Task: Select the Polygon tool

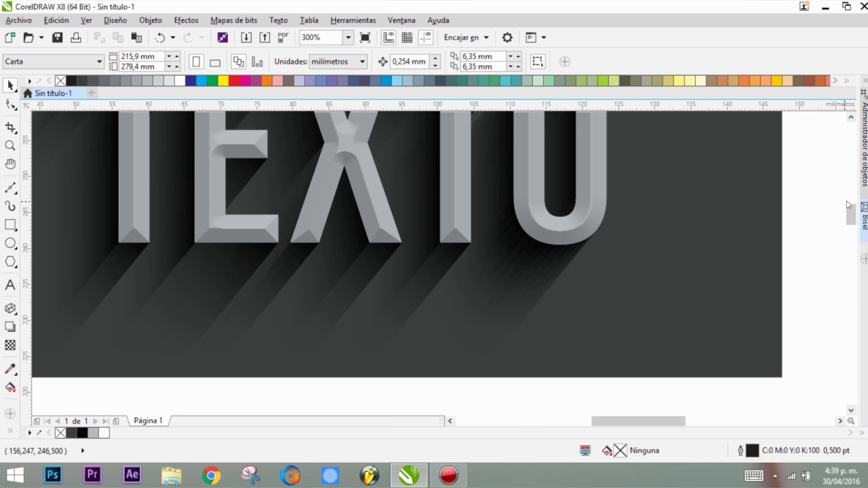Action: tap(10, 262)
